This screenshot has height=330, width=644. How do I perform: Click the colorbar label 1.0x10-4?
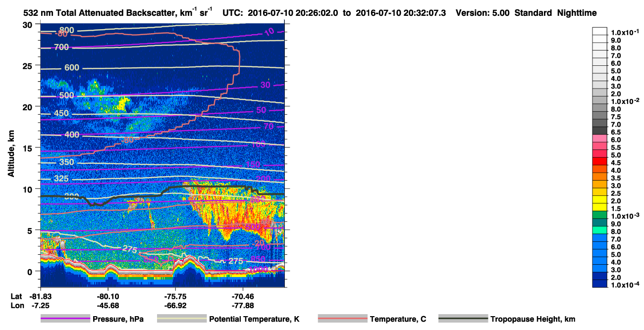pyautogui.click(x=624, y=285)
